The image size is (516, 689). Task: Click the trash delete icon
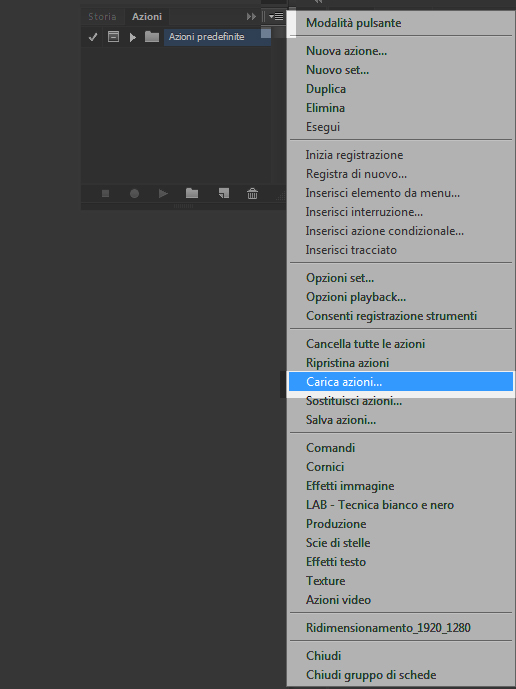252,193
